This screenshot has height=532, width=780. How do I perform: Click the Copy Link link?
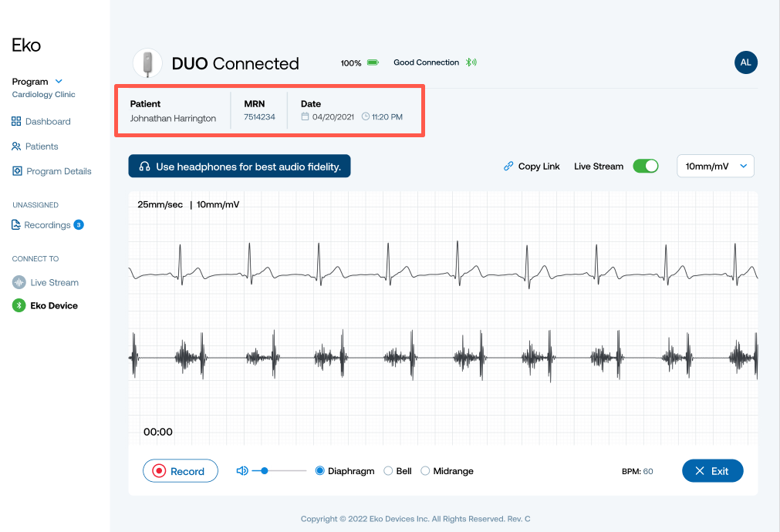click(x=532, y=167)
